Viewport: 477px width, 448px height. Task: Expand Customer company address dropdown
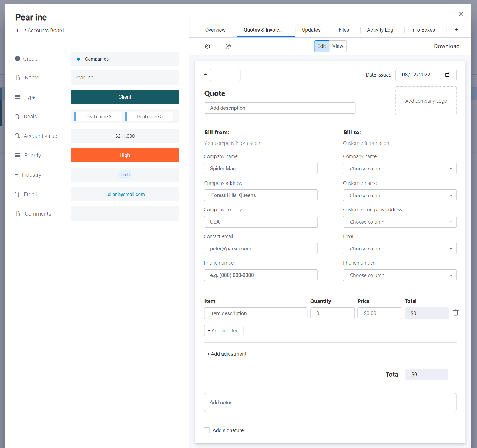click(x=399, y=222)
